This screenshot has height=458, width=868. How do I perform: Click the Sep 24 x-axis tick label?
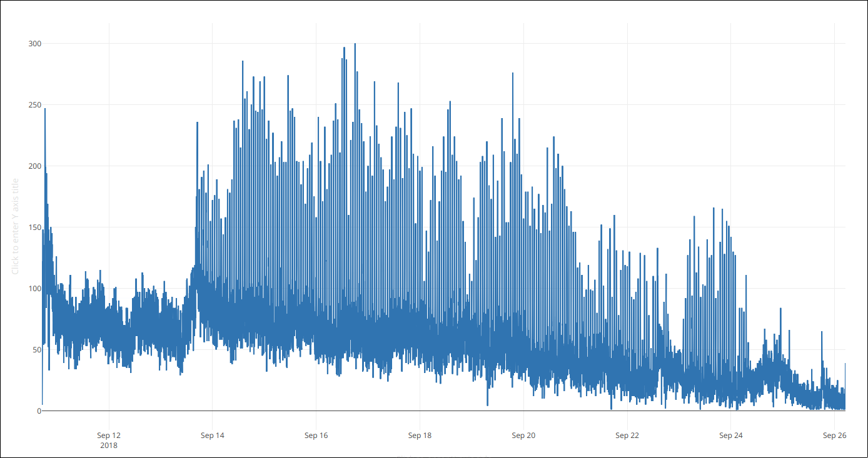(730, 436)
